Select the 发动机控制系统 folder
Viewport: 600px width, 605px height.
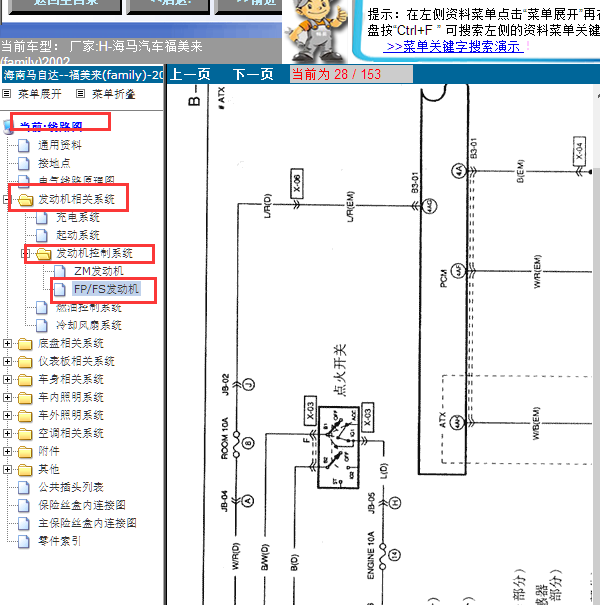point(95,253)
